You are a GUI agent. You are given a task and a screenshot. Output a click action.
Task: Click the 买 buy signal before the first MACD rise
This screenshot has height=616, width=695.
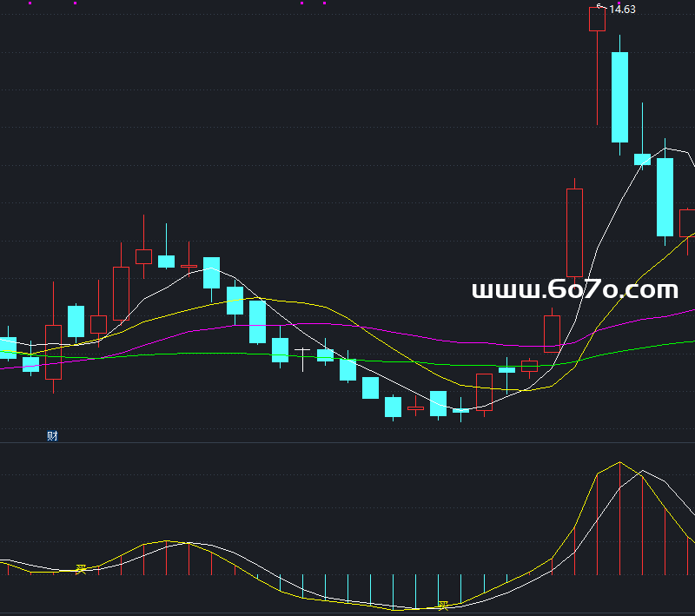coord(81,569)
